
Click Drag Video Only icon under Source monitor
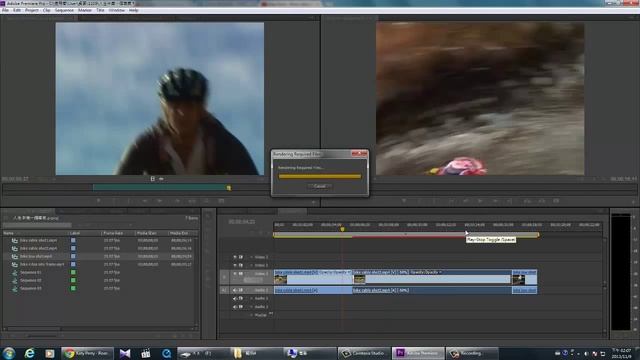point(153,179)
